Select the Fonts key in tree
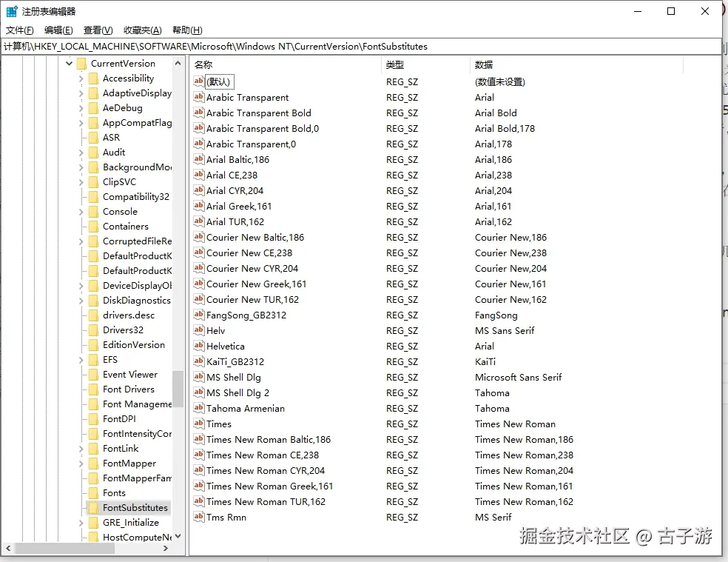The image size is (728, 562). (x=114, y=492)
